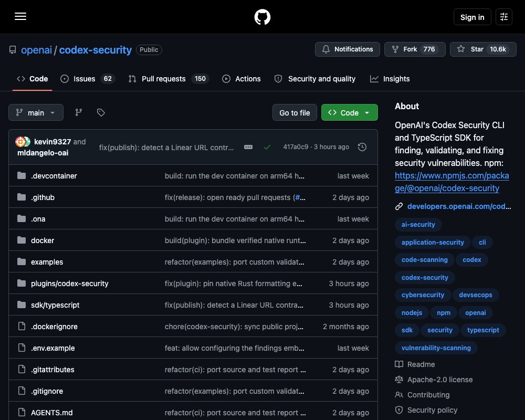Open the commit history clock icon
Screen dimensions: 525x420
362,147
